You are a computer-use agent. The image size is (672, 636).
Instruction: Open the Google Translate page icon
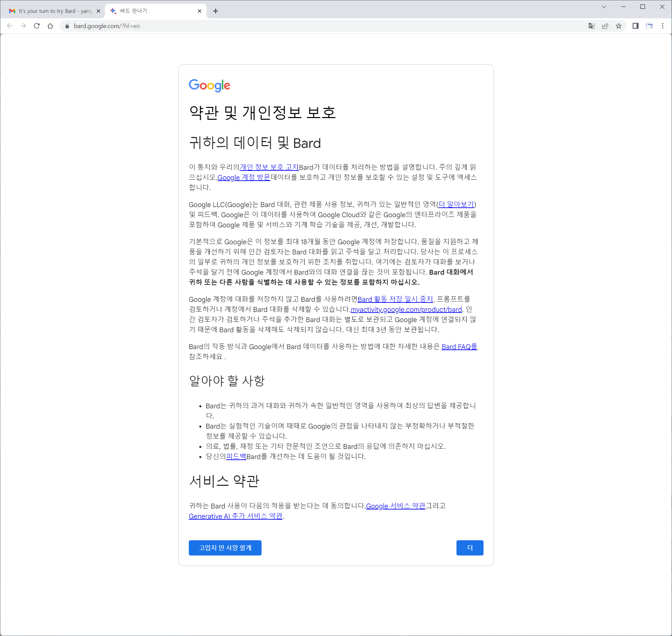tap(591, 26)
